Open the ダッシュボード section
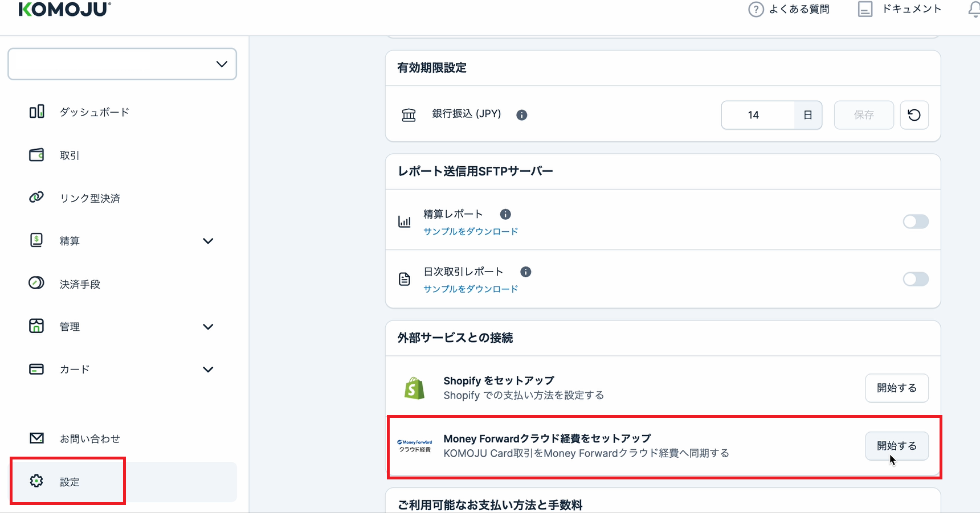Image resolution: width=980 pixels, height=513 pixels. 93,112
